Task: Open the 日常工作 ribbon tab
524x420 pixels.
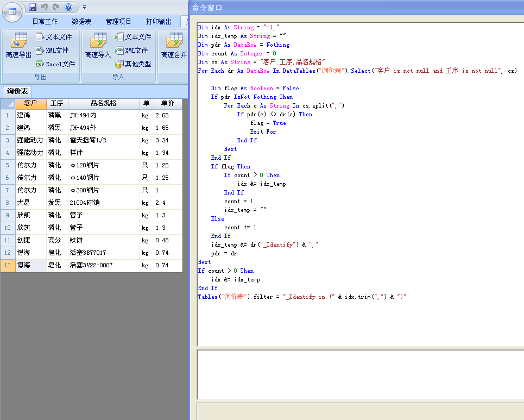Action: [45, 22]
